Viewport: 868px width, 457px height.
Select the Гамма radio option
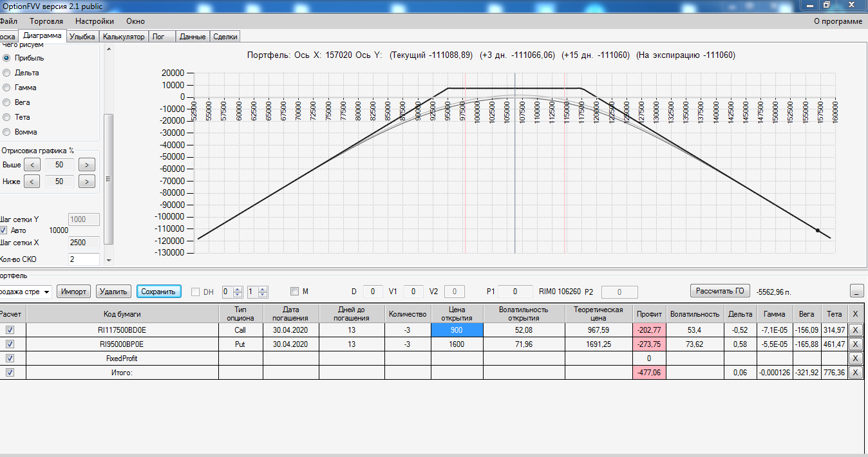click(7, 88)
